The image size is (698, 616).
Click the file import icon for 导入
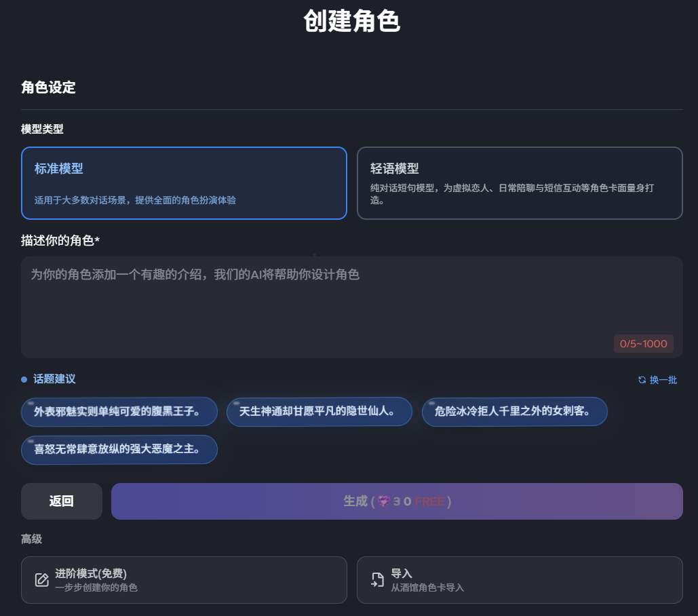pyautogui.click(x=377, y=580)
